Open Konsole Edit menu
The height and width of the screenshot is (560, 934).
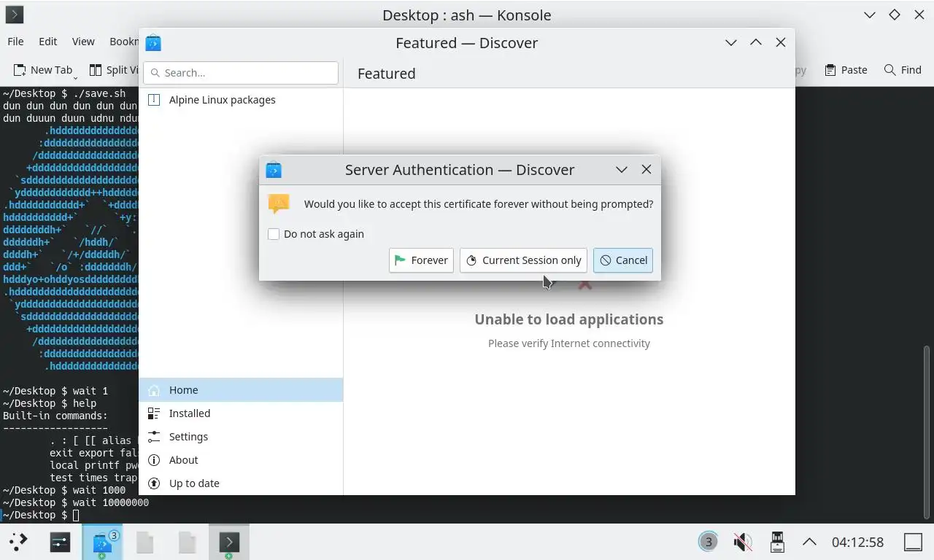[48, 42]
